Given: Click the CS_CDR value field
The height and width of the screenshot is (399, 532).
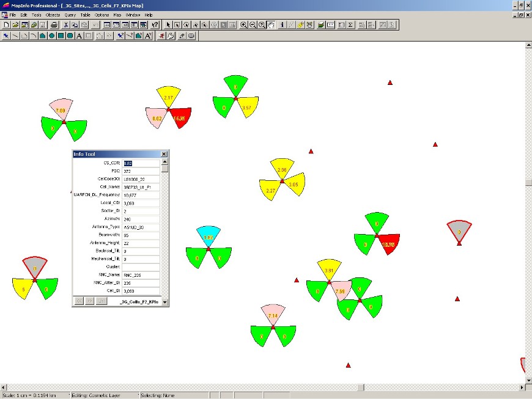Looking at the screenshot, I should tap(141, 163).
